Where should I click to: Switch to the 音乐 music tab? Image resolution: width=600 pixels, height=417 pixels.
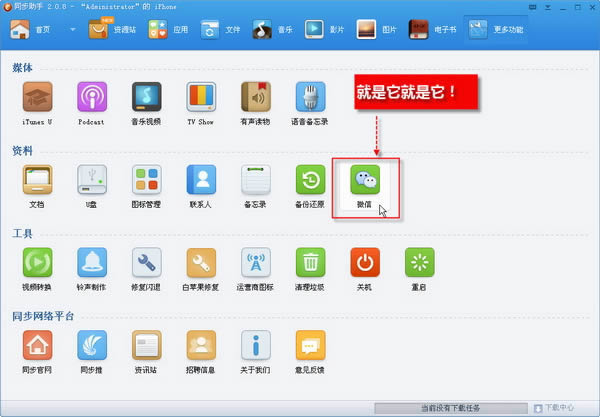pos(277,30)
